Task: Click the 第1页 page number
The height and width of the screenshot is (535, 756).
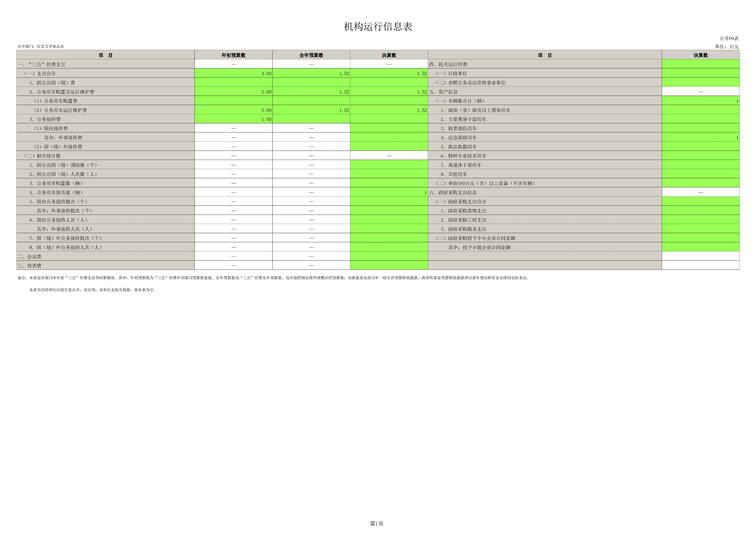Action: pos(376,523)
